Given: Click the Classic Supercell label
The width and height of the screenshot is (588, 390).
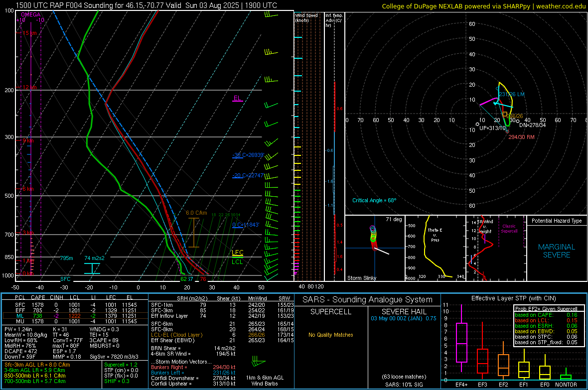Looking at the screenshot, I should point(509,229).
